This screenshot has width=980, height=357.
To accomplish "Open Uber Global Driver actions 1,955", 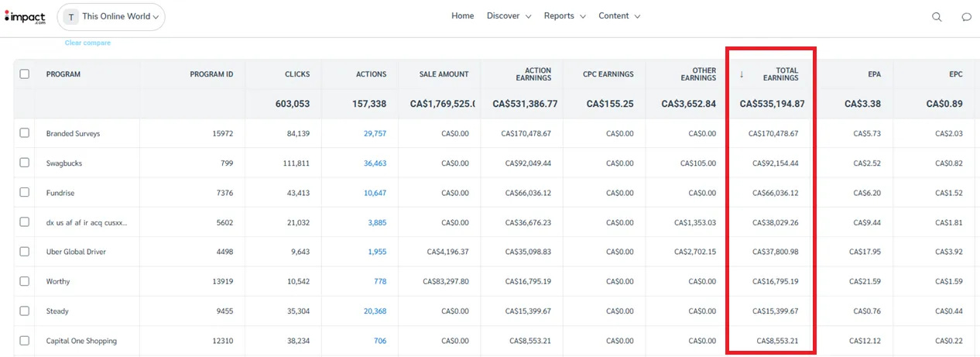I will [x=377, y=252].
